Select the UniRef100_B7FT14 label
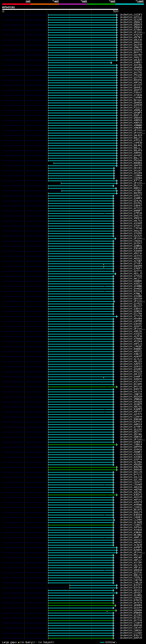Image resolution: width=146 pixels, height=644 pixels. click(x=131, y=180)
